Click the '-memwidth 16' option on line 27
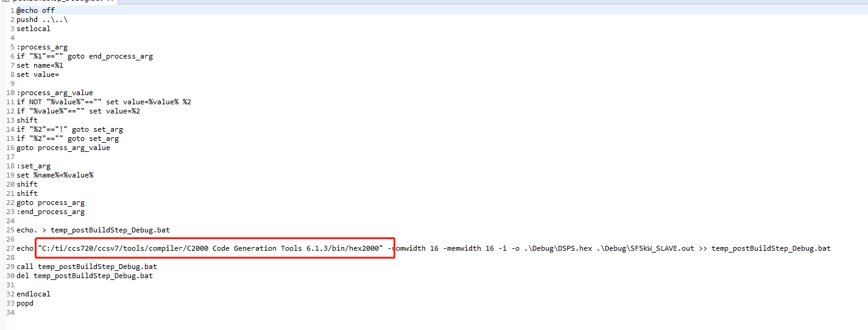 point(465,248)
